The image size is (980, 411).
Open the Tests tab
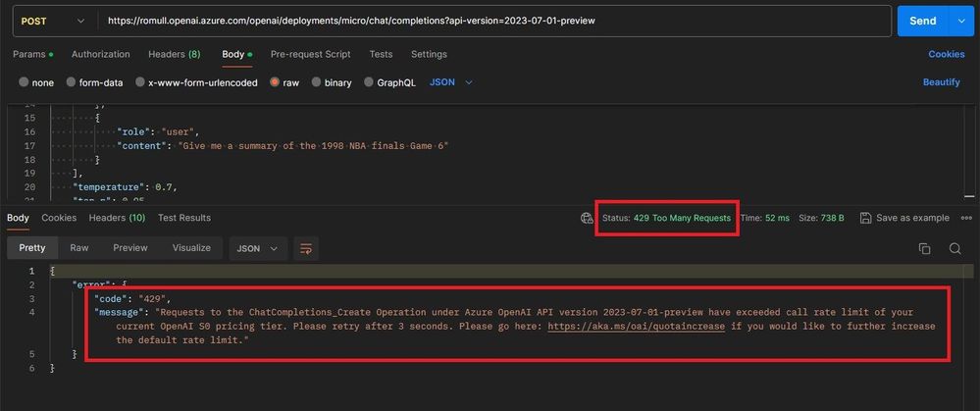[x=381, y=54]
